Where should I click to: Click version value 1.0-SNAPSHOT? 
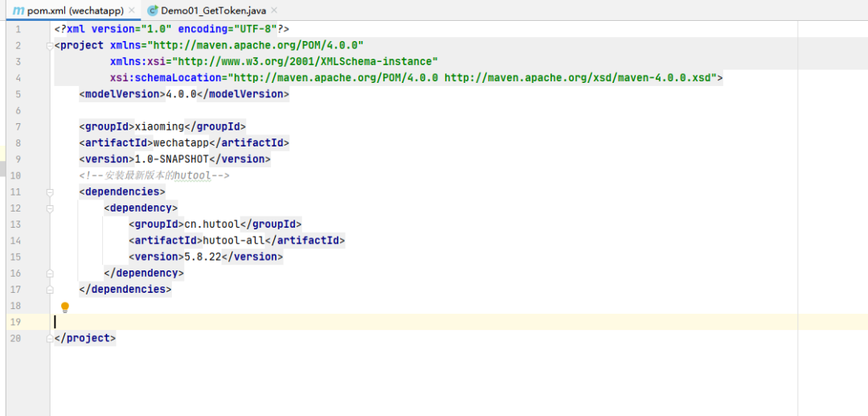172,159
